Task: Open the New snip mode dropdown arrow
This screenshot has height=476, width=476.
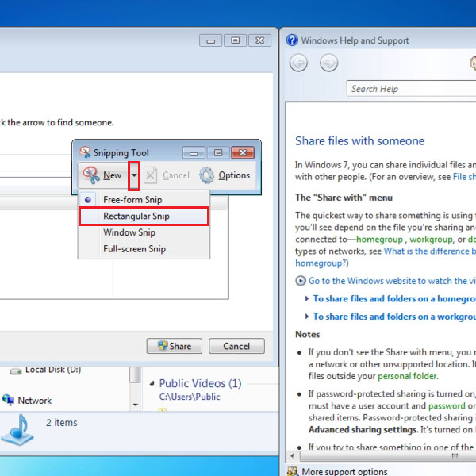Action: 134,175
